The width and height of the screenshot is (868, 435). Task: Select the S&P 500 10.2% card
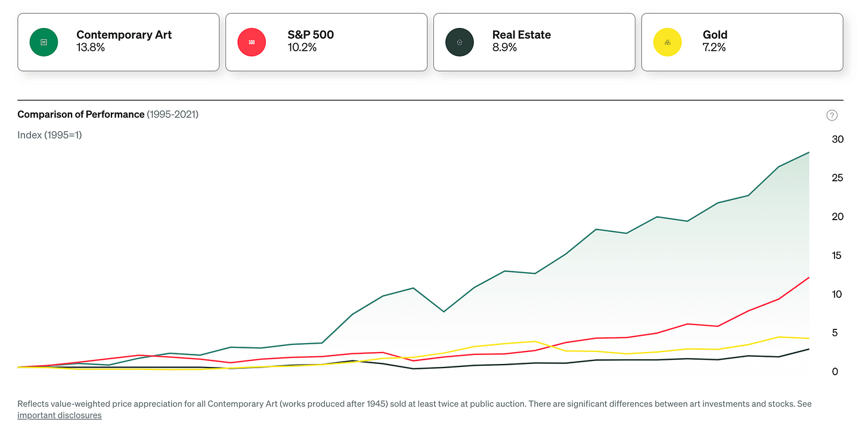coord(327,42)
